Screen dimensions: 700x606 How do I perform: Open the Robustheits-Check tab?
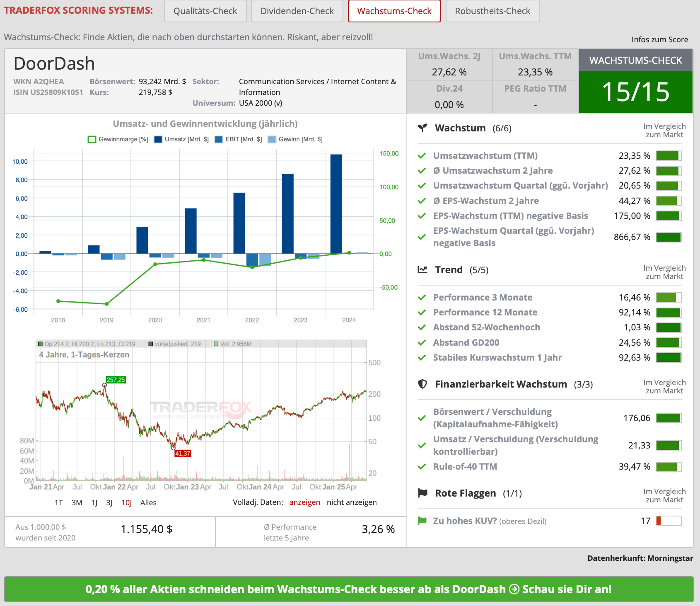coord(492,11)
